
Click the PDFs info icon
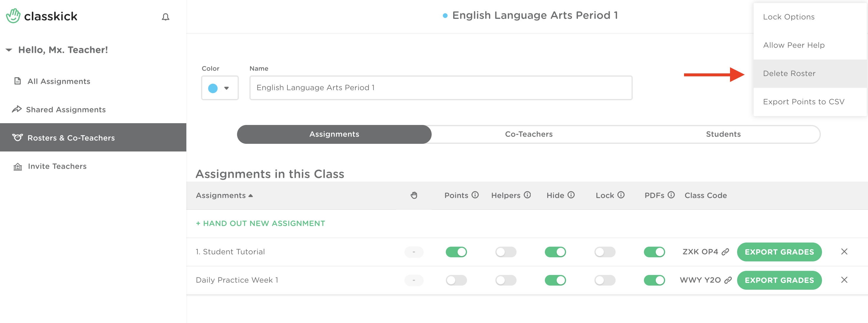(x=671, y=195)
